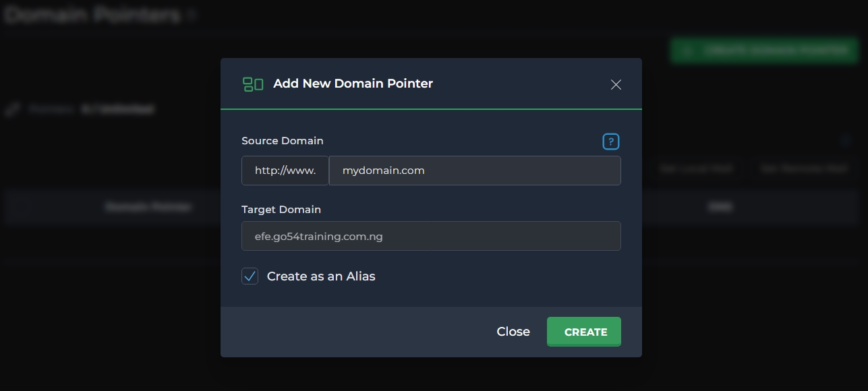Close the dialog with the X icon

click(x=615, y=84)
